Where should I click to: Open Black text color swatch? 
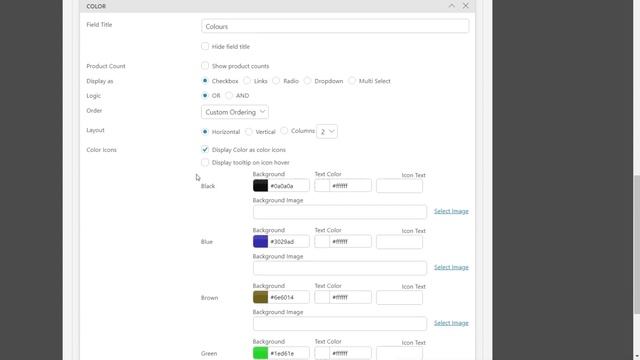pos(322,186)
